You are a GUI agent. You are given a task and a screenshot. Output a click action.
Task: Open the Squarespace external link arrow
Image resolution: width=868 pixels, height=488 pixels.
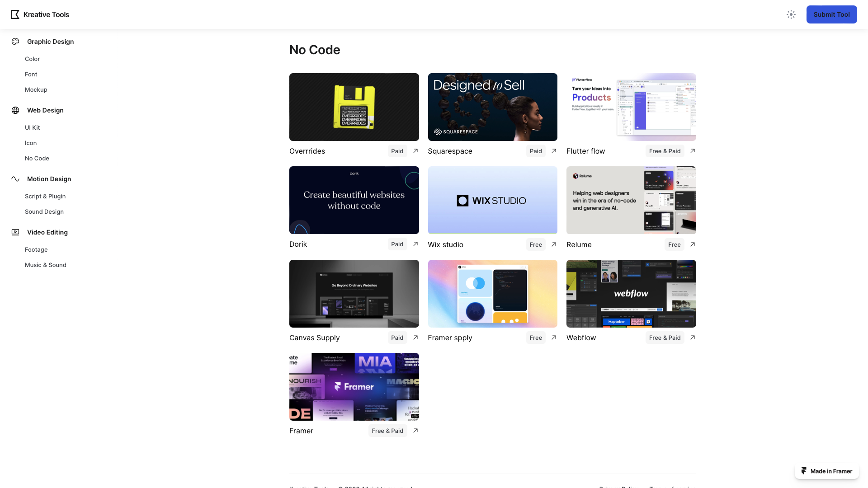(x=554, y=151)
